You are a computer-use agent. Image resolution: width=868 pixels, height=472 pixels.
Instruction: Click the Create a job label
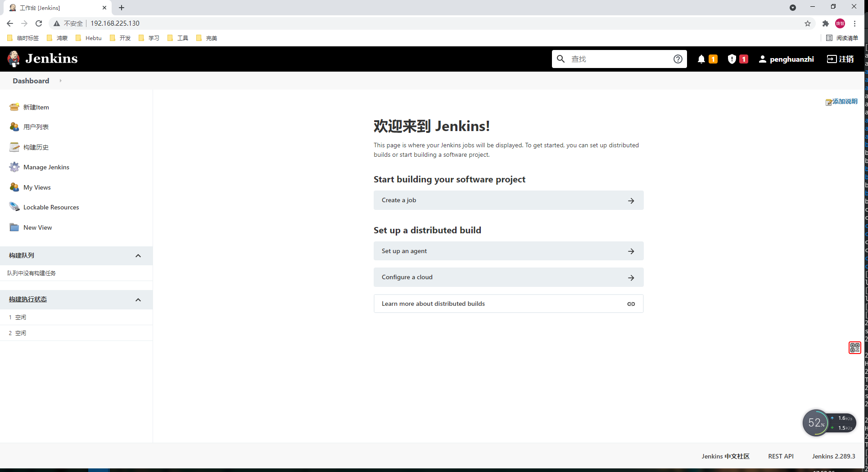[399, 200]
